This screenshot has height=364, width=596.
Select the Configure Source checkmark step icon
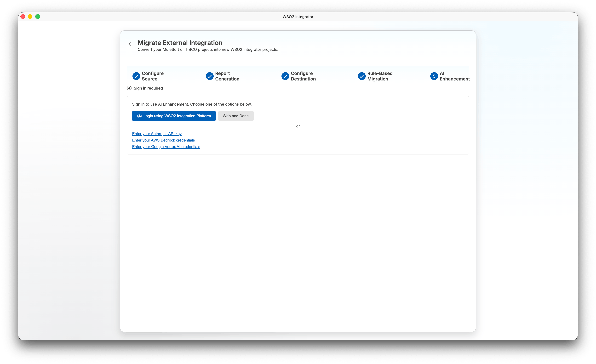(x=136, y=76)
